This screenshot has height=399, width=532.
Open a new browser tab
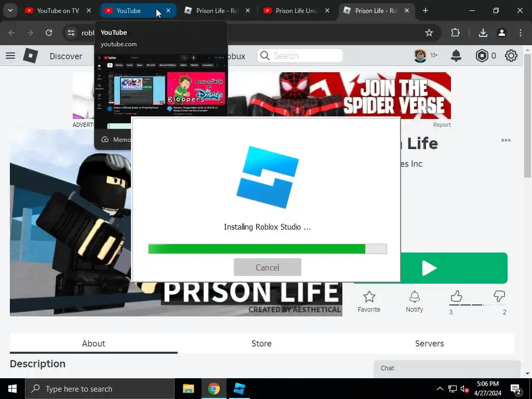click(425, 11)
